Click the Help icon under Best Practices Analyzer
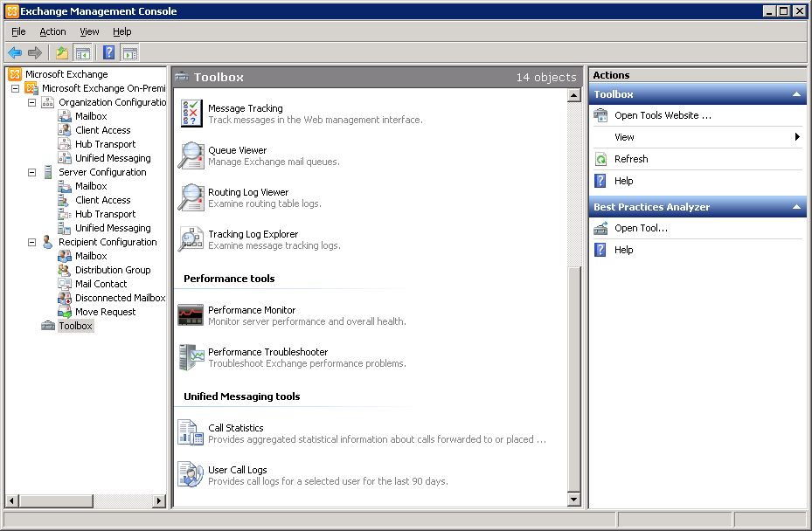This screenshot has height=531, width=812. 600,250
